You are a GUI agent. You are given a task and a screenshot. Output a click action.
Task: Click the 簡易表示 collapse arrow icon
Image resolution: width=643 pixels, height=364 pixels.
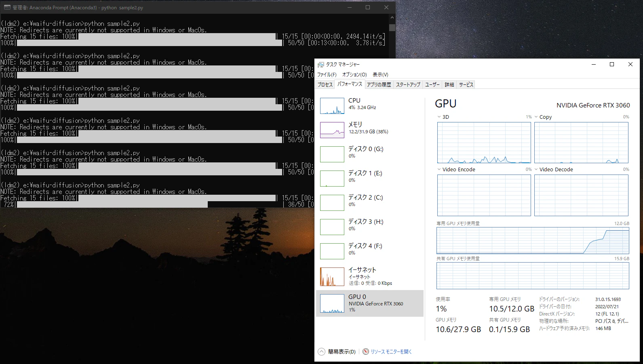click(x=321, y=351)
